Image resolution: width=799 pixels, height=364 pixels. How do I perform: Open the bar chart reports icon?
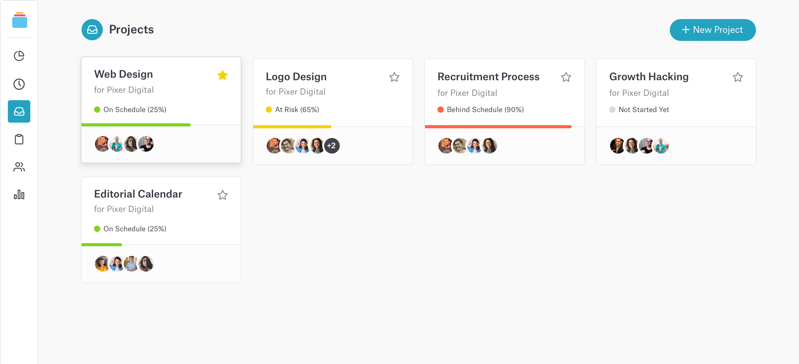19,194
